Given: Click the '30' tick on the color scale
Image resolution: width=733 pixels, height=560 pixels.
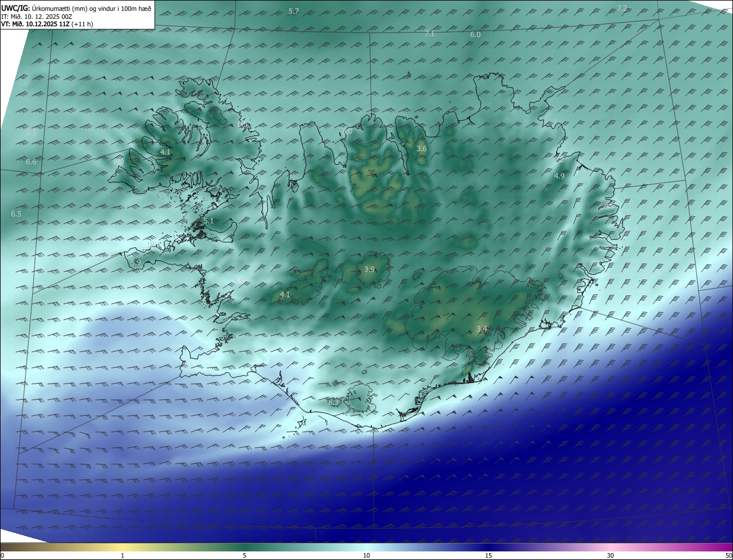Looking at the screenshot, I should [610, 555].
